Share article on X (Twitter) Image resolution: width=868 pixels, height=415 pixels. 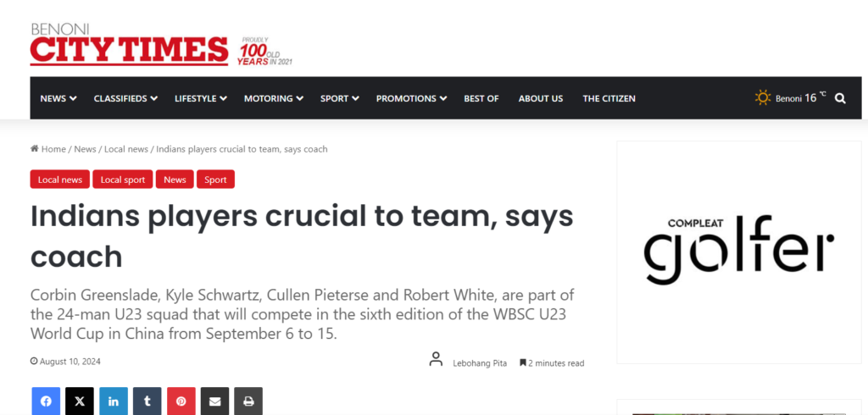click(80, 401)
